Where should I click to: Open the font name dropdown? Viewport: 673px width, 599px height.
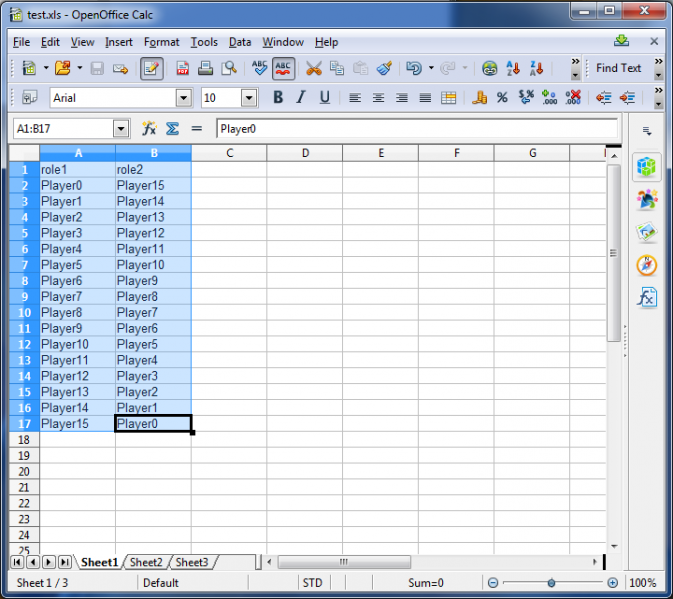(183, 98)
